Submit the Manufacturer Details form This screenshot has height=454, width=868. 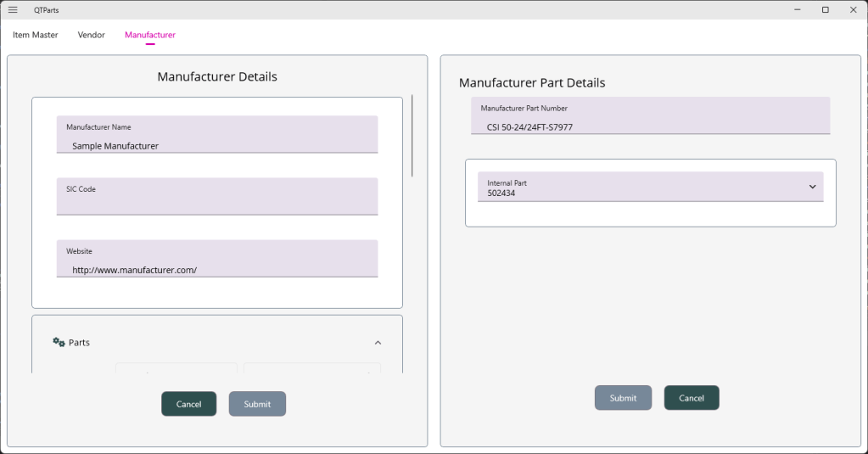257,404
